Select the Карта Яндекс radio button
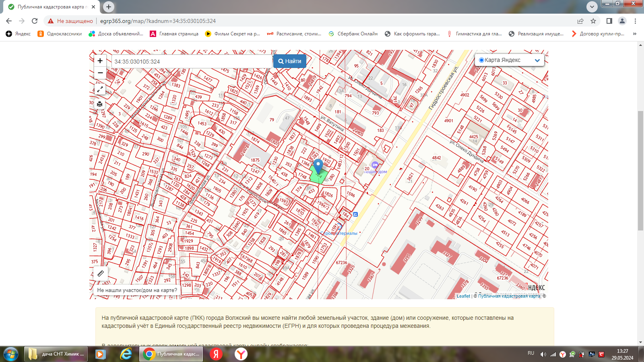Viewport: 644px width, 362px height. point(481,60)
